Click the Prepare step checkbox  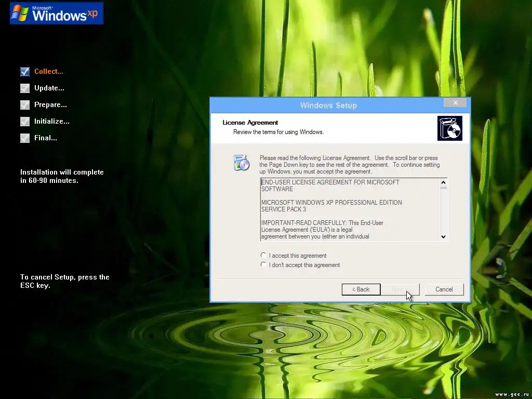(25, 105)
